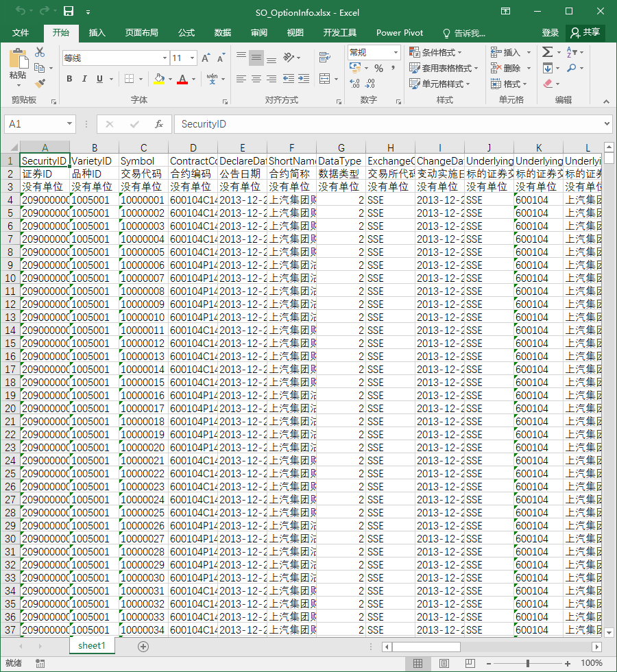The height and width of the screenshot is (672, 617).
Task: Click the Format Painter brush icon
Action: click(x=40, y=83)
